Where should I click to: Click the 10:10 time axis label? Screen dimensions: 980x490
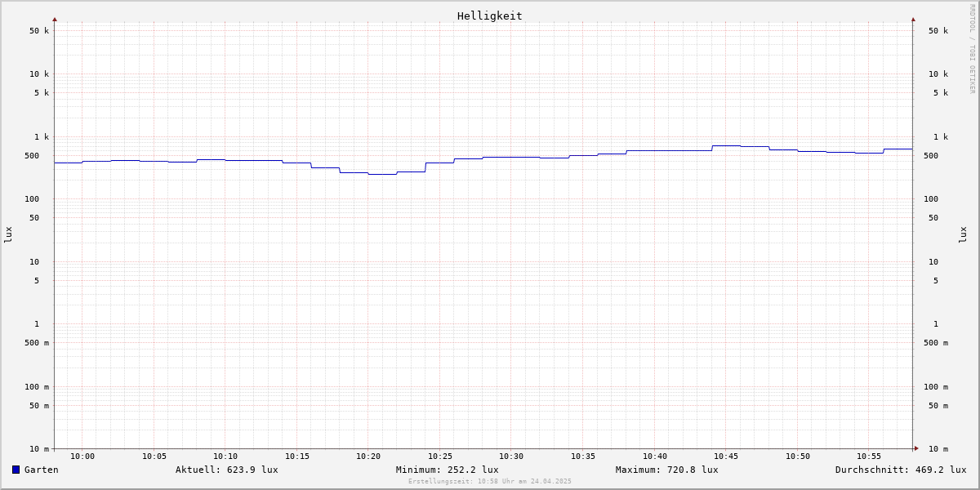coord(225,457)
